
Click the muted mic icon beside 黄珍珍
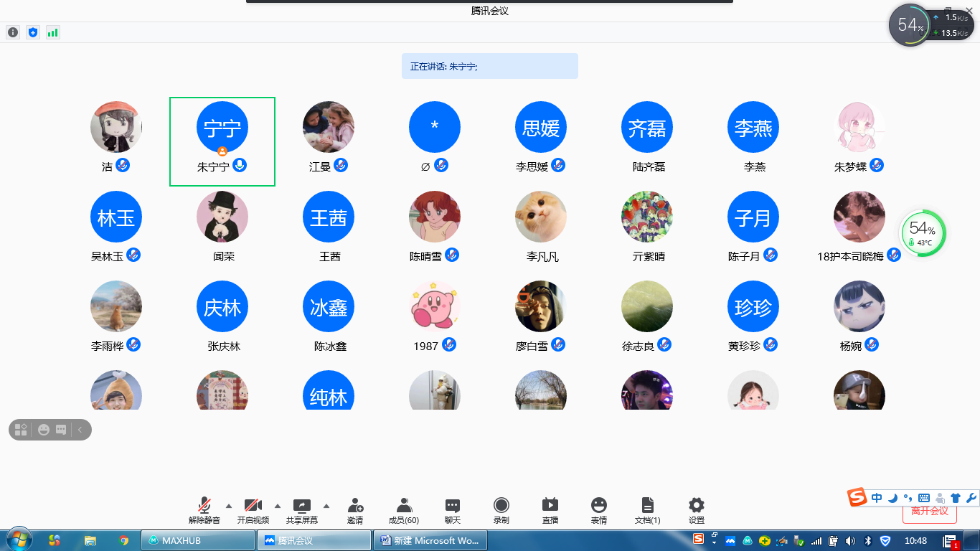pyautogui.click(x=771, y=345)
